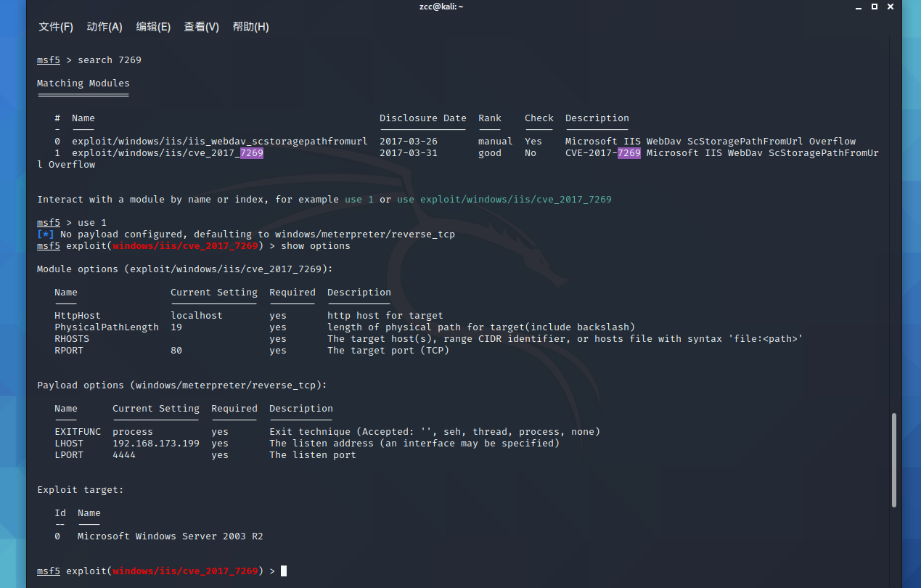Screen dimensions: 921x588
Task: Click the RHOSTS option name
Action: pos(72,339)
